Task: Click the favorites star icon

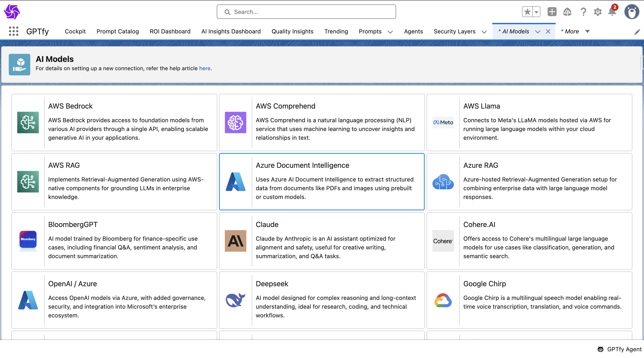Action: point(527,12)
